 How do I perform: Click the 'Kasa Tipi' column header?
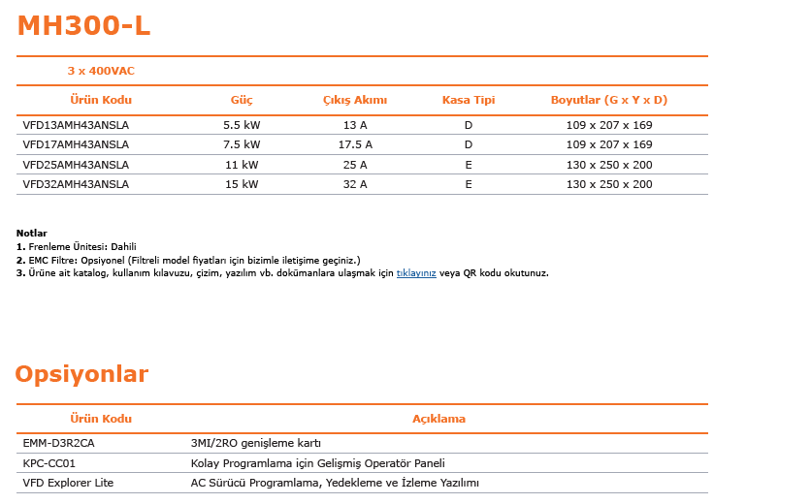[x=469, y=100]
